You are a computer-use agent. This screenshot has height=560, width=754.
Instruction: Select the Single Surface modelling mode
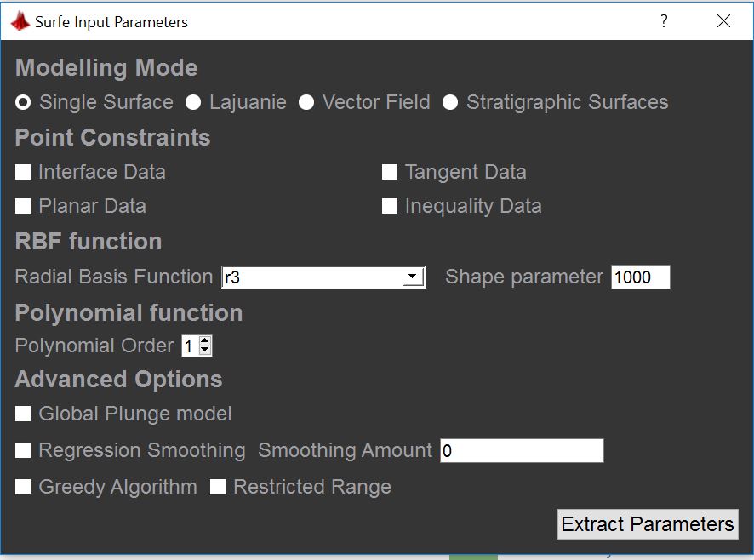[24, 102]
